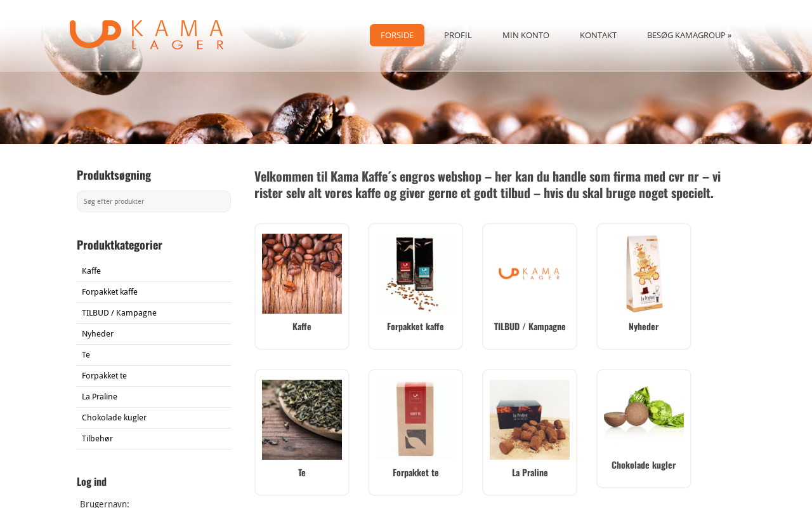View the Te tea leaves image
This screenshot has width=812, height=508.
tap(302, 420)
